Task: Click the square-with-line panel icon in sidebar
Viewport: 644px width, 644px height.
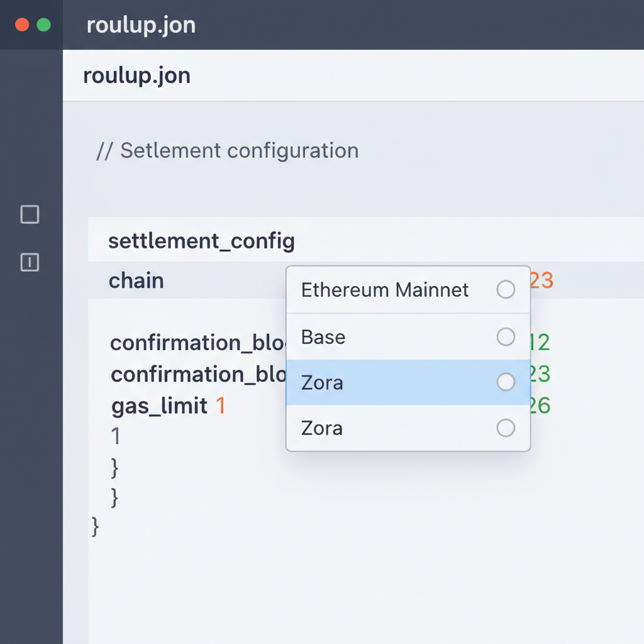Action: [30, 263]
